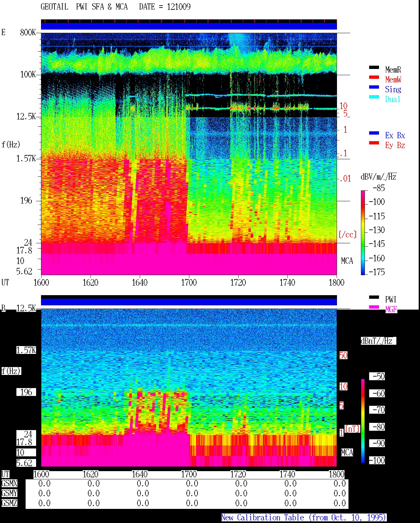Viewport: 420px width, 523px height.
Task: Select the Dual legend label
Action: [393, 99]
